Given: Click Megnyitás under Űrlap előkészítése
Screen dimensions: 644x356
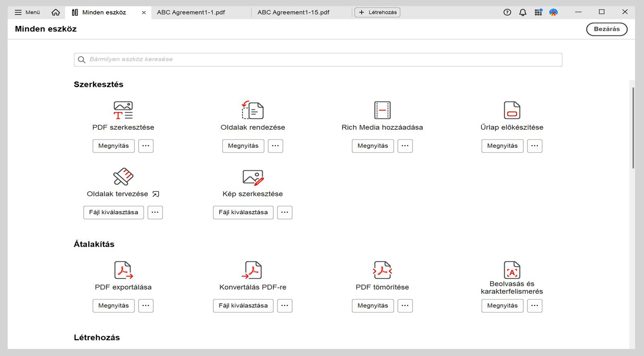Looking at the screenshot, I should (x=502, y=146).
